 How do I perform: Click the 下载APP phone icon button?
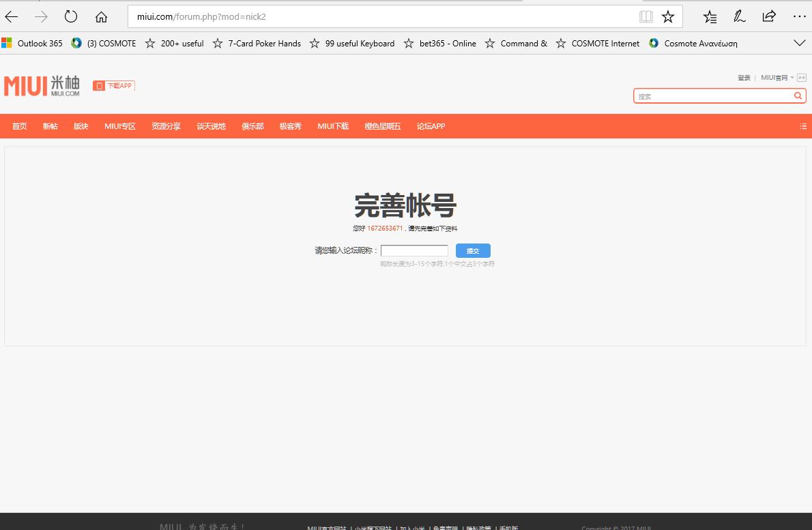(114, 86)
